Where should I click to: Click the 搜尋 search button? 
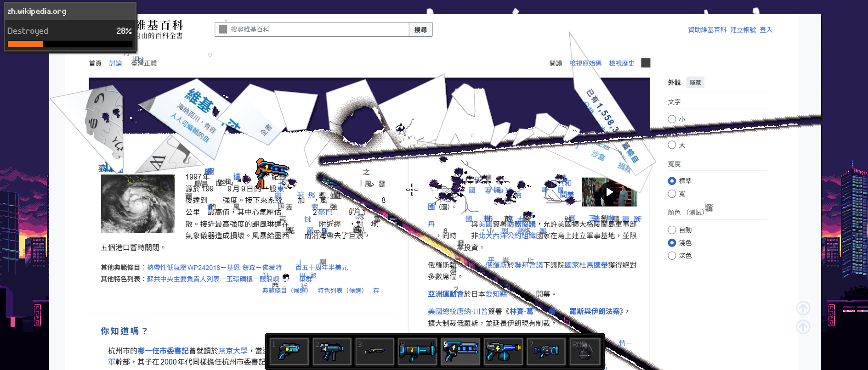[x=420, y=29]
